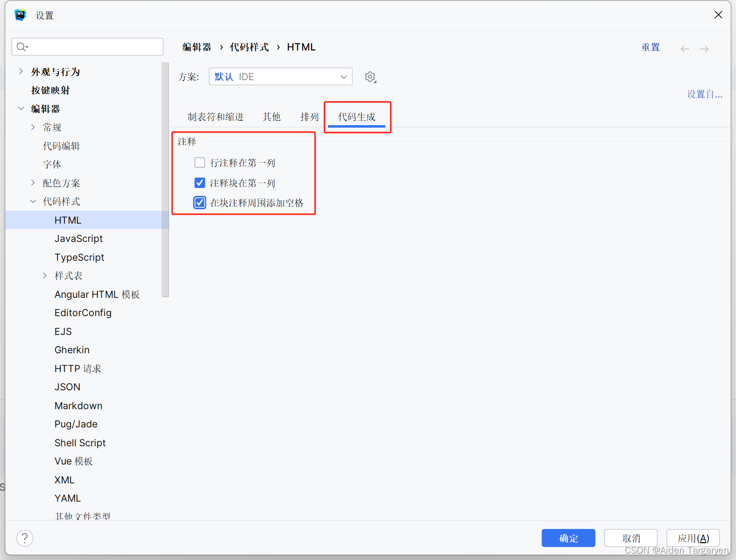Select 代码编辑 in settings tree
Image resolution: width=736 pixels, height=560 pixels.
point(61,146)
